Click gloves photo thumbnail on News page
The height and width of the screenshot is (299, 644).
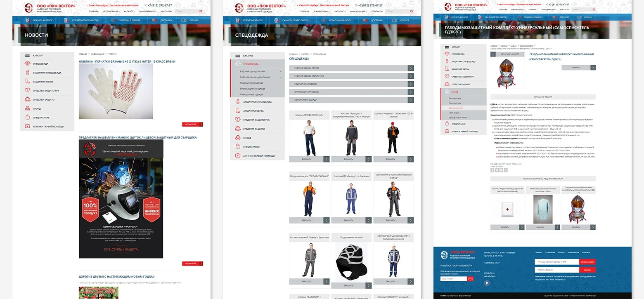(116, 92)
